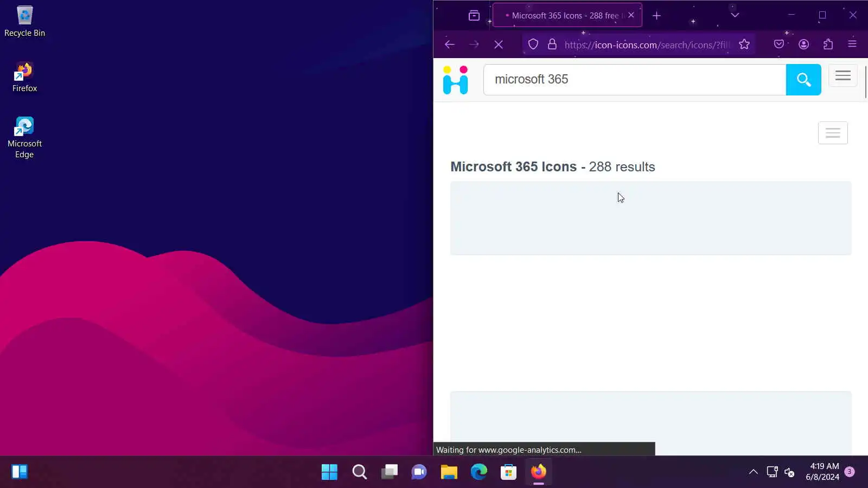Open the Widgets panel on taskbar

click(20, 472)
